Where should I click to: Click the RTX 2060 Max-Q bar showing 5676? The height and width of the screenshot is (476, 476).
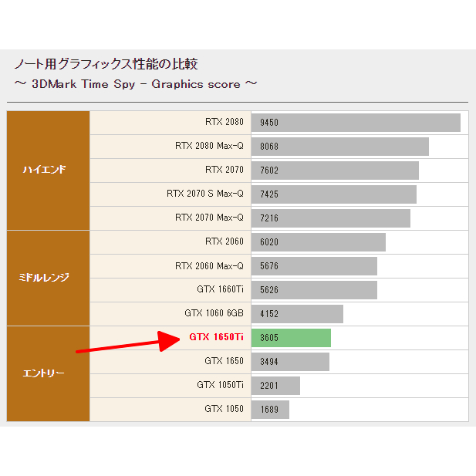pos(314,266)
